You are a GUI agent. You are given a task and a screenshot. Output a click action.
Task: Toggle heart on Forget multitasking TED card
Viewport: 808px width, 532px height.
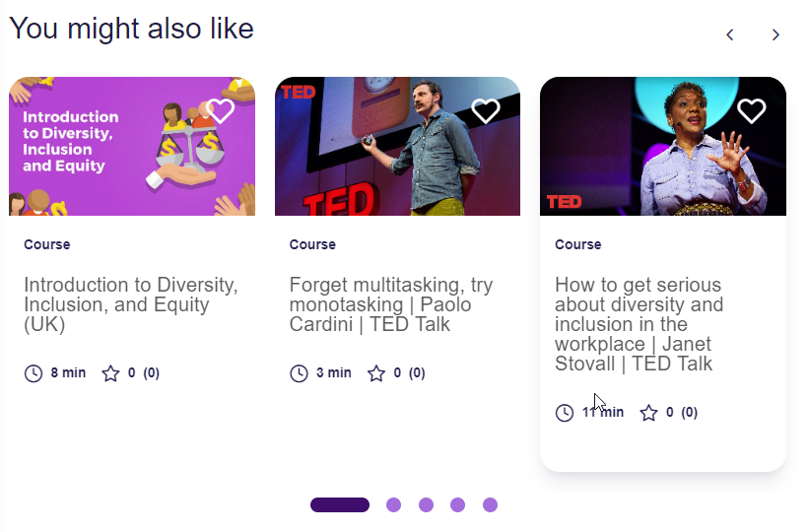tap(486, 110)
